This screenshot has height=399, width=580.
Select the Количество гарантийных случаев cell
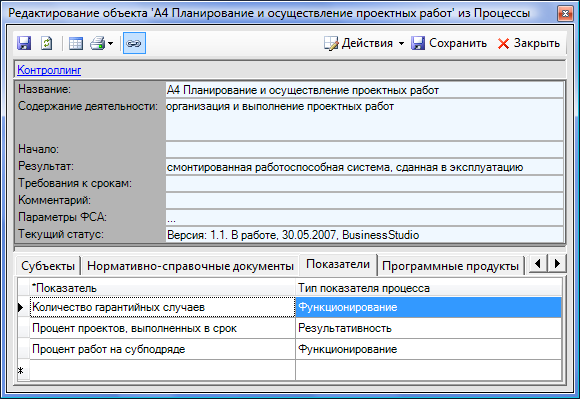pyautogui.click(x=162, y=307)
